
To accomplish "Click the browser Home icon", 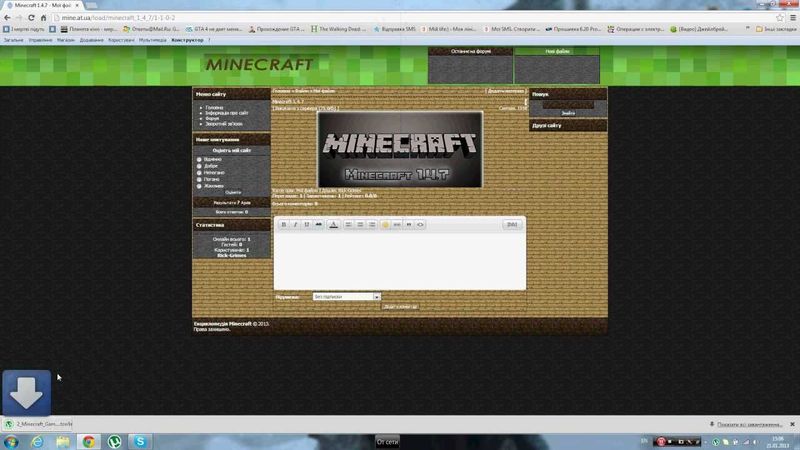I will coord(43,17).
